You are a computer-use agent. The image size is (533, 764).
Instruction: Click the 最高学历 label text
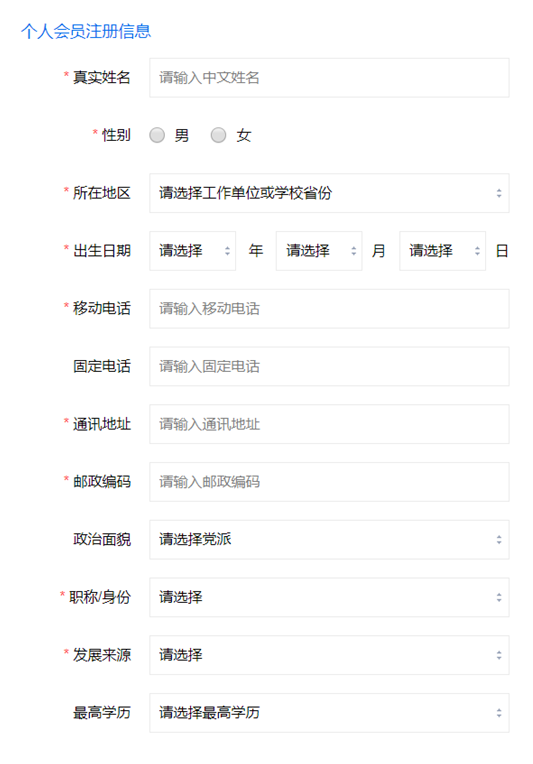(102, 713)
